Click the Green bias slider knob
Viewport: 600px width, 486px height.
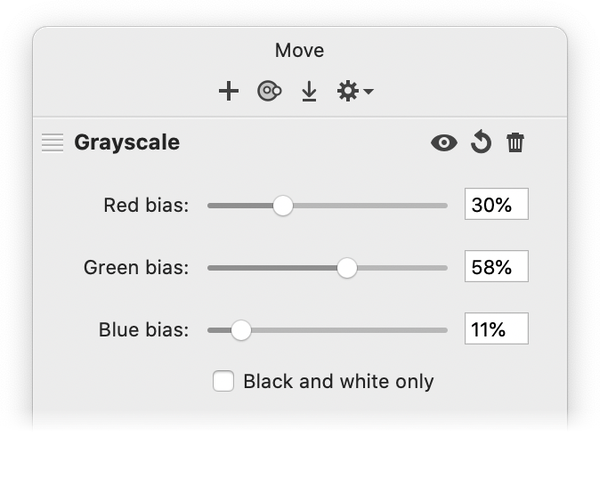coord(347,268)
